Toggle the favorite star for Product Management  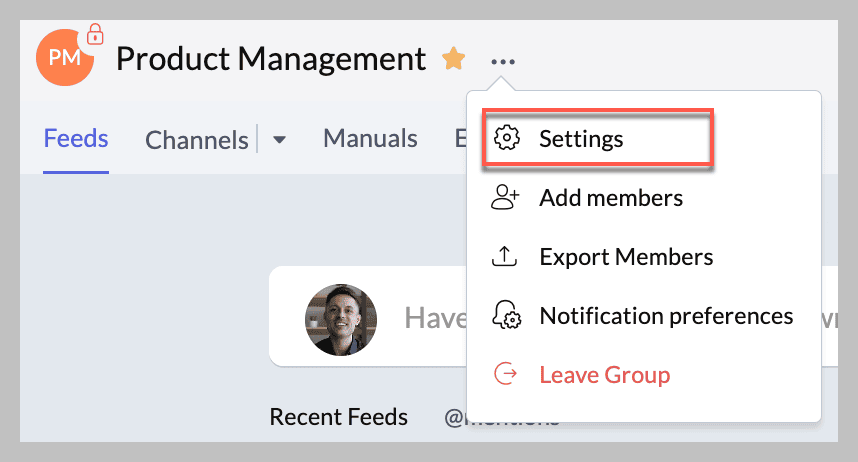pyautogui.click(x=454, y=59)
